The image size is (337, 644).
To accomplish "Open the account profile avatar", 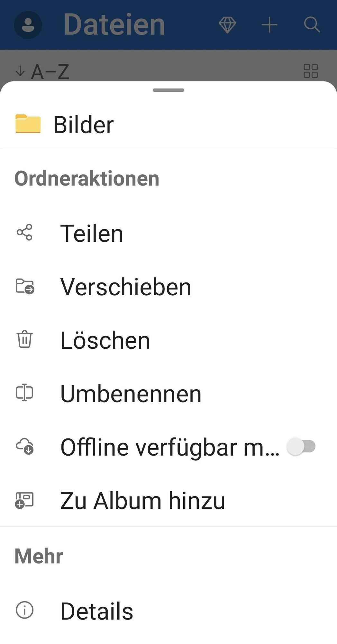I will (28, 25).
